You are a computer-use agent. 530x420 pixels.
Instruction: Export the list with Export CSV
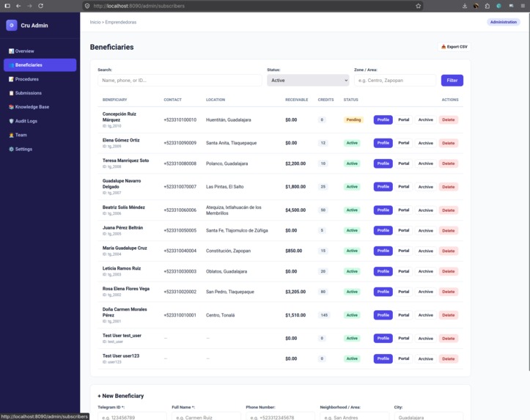[454, 47]
